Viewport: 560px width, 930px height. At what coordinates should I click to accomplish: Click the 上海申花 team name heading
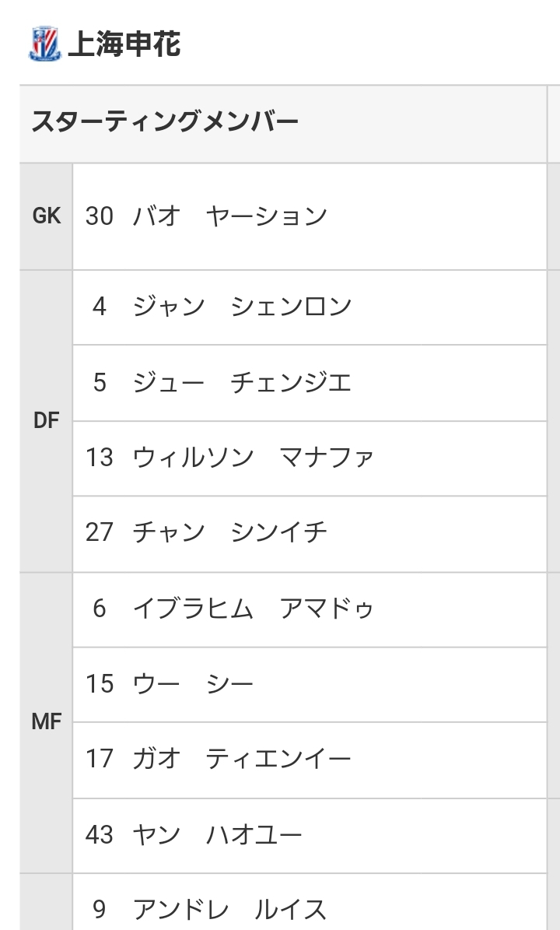pos(124,44)
